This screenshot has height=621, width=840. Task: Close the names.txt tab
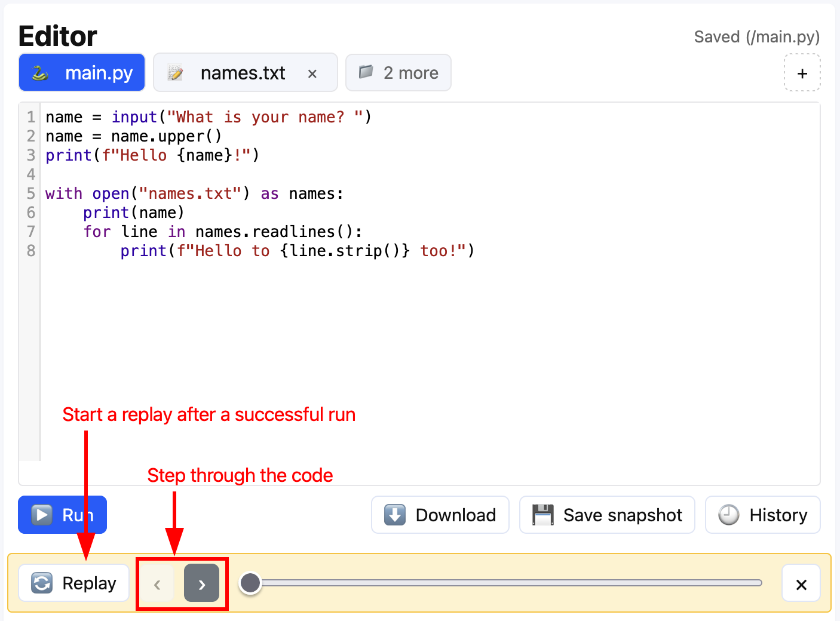312,73
